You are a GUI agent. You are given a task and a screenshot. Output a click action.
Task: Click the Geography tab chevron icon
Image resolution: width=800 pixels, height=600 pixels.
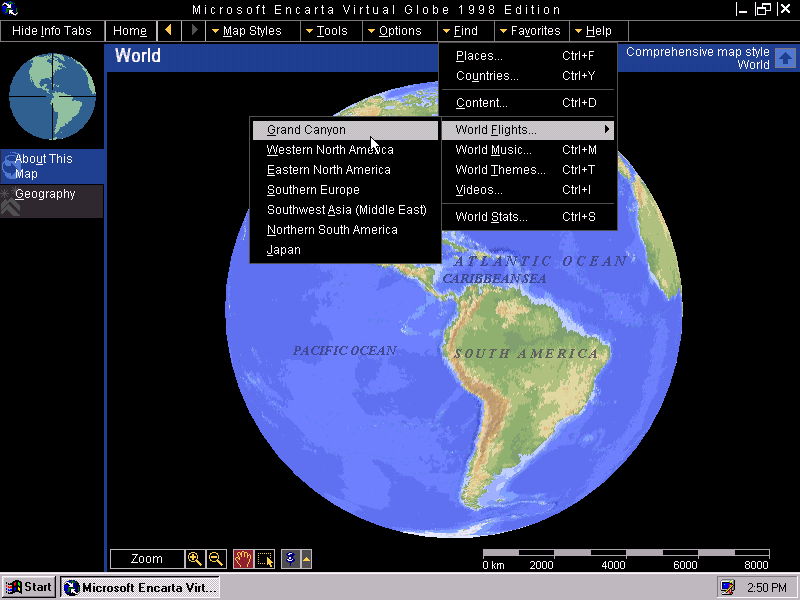10,207
